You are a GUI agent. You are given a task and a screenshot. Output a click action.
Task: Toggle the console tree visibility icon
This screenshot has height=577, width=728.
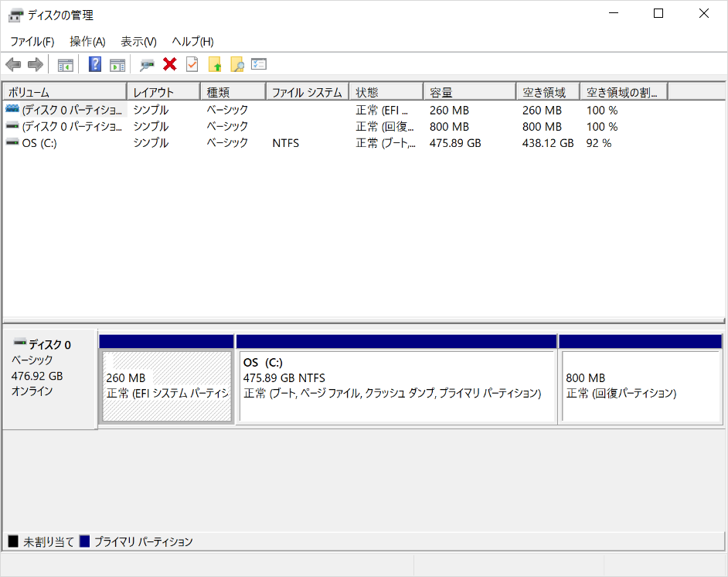[x=66, y=63]
